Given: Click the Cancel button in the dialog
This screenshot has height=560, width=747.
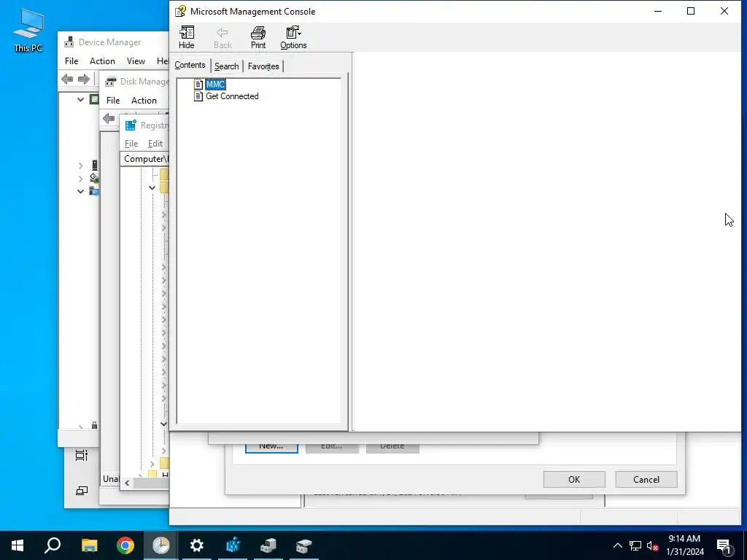Looking at the screenshot, I should coord(646,480).
